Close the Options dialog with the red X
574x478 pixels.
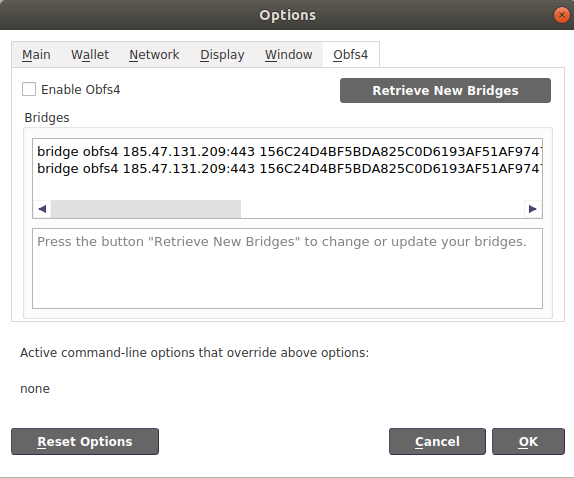[x=561, y=15]
